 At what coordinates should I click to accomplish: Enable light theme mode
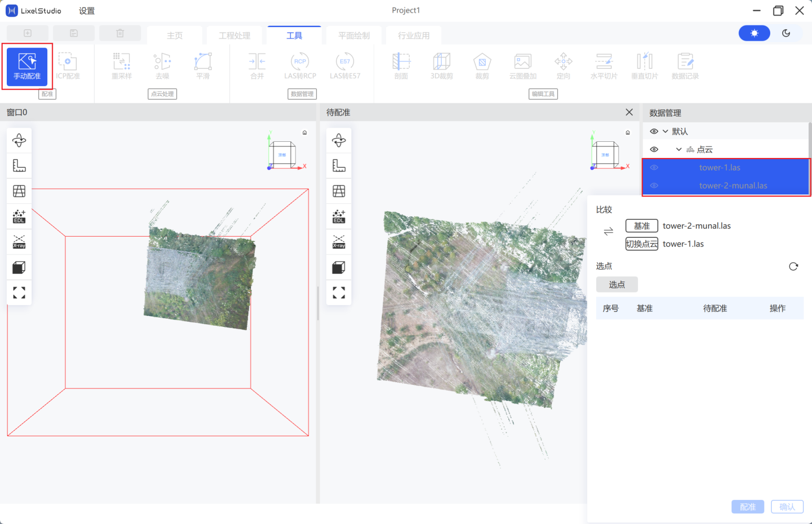pos(754,33)
